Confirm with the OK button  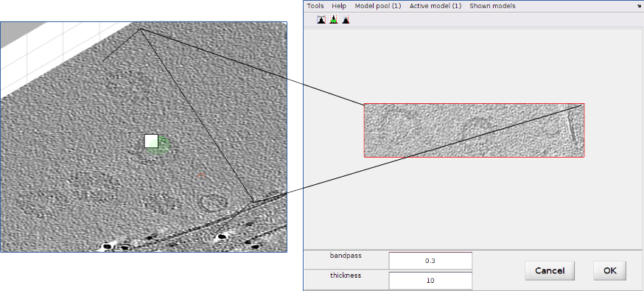pos(610,271)
